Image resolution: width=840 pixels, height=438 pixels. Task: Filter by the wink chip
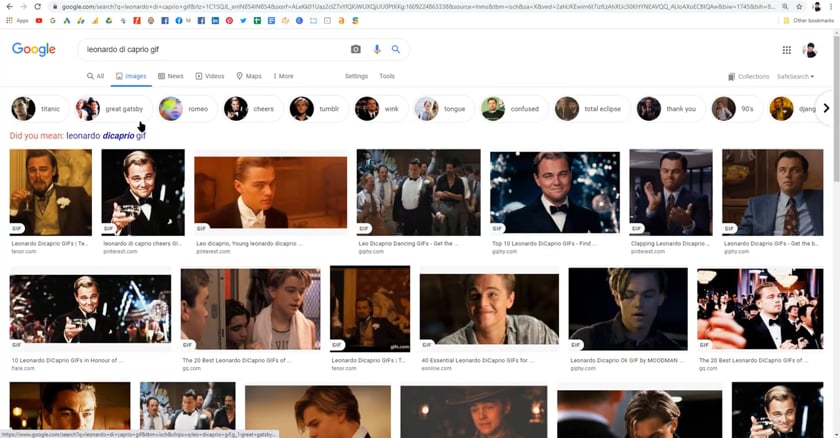click(x=381, y=109)
